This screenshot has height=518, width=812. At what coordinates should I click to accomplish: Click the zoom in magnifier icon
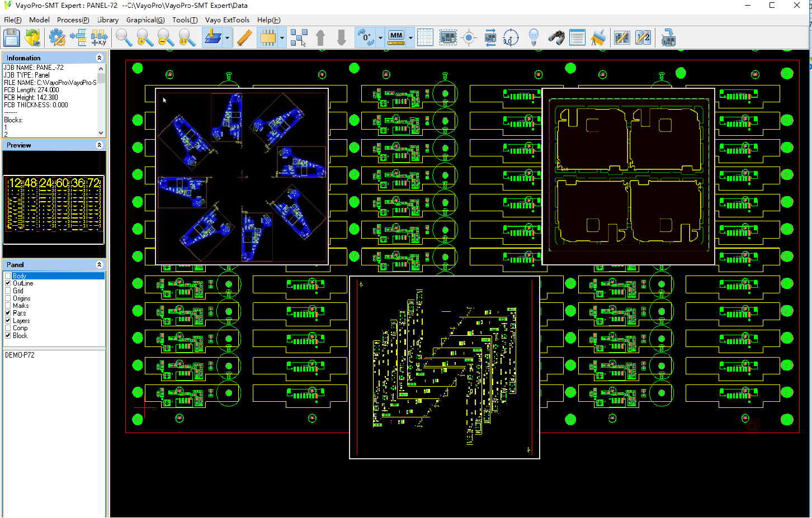point(145,38)
